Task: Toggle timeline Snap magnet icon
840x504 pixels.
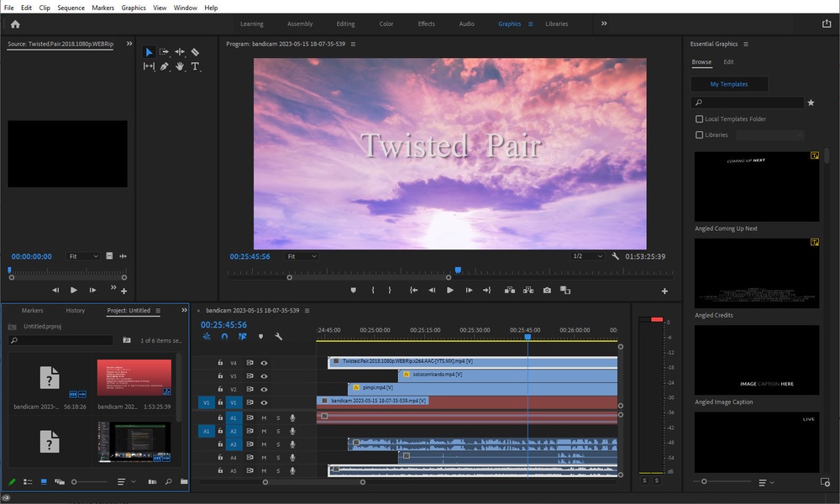Action: (224, 336)
